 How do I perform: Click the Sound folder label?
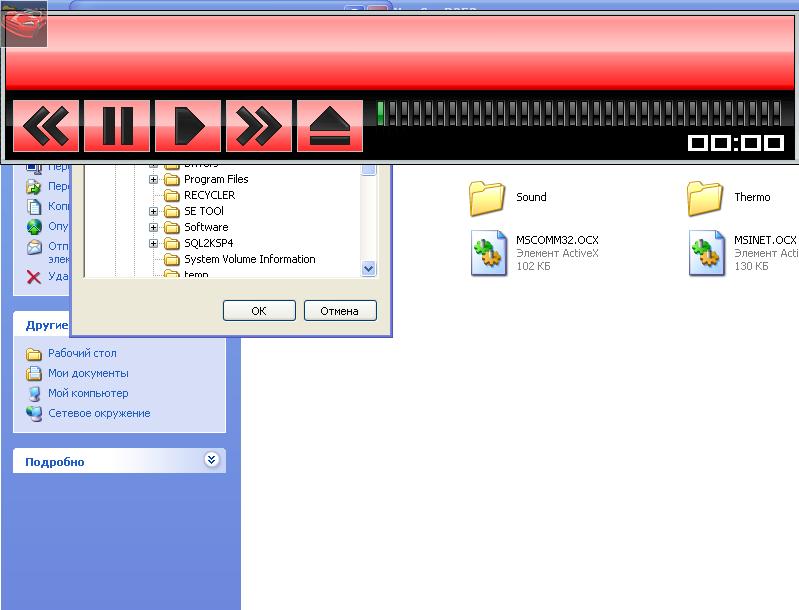coord(531,197)
